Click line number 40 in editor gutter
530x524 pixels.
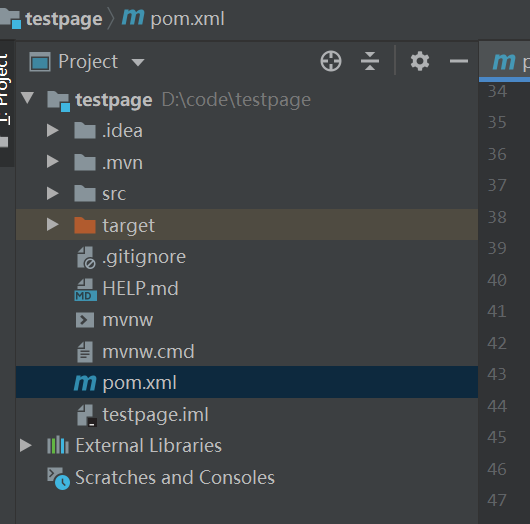[x=497, y=280]
